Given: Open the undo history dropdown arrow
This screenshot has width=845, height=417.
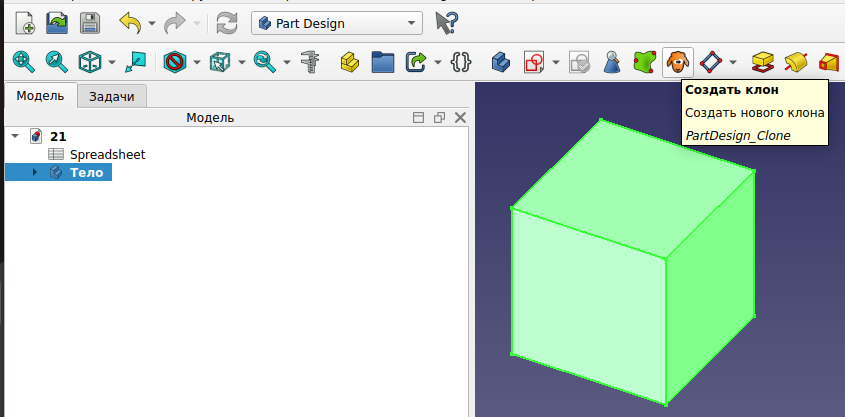Looking at the screenshot, I should (x=151, y=24).
